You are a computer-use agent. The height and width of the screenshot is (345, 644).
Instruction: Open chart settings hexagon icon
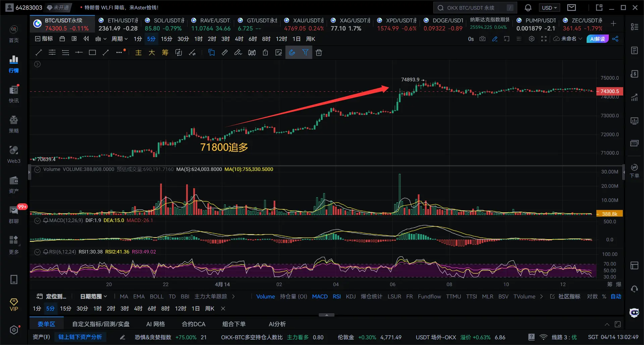[531, 39]
